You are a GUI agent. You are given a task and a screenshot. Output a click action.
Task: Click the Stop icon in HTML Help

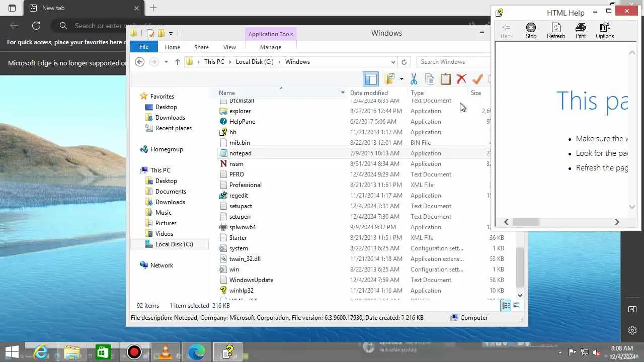click(531, 31)
